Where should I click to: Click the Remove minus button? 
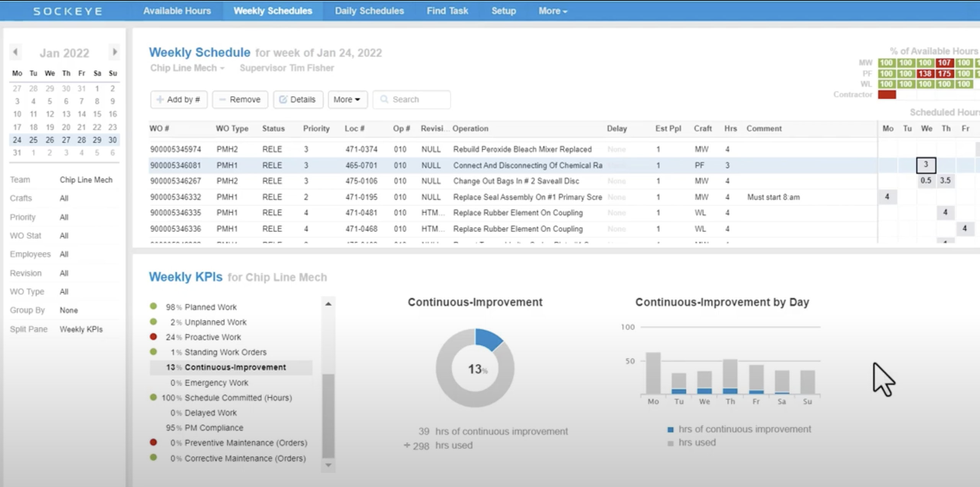[x=240, y=100]
